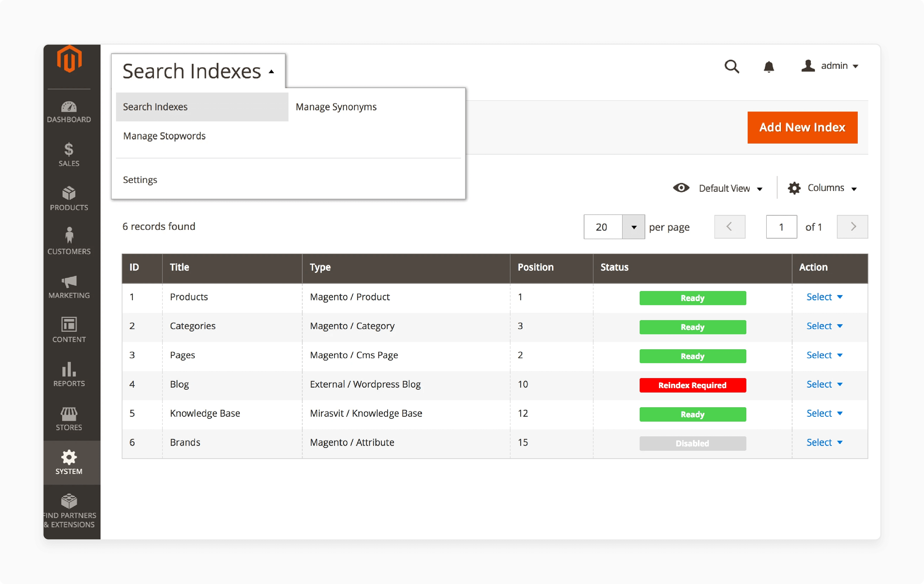Open Find Partners & Extensions

[69, 510]
